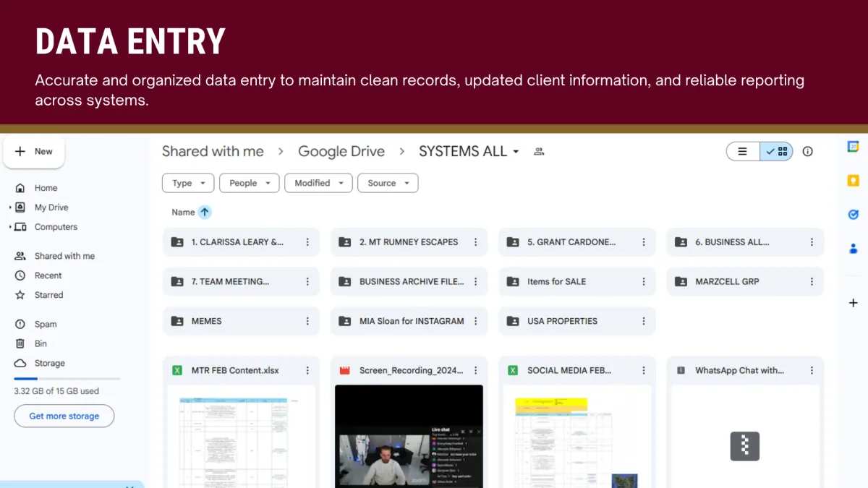Open folder MEMES
This screenshot has height=488, width=868.
click(x=241, y=321)
